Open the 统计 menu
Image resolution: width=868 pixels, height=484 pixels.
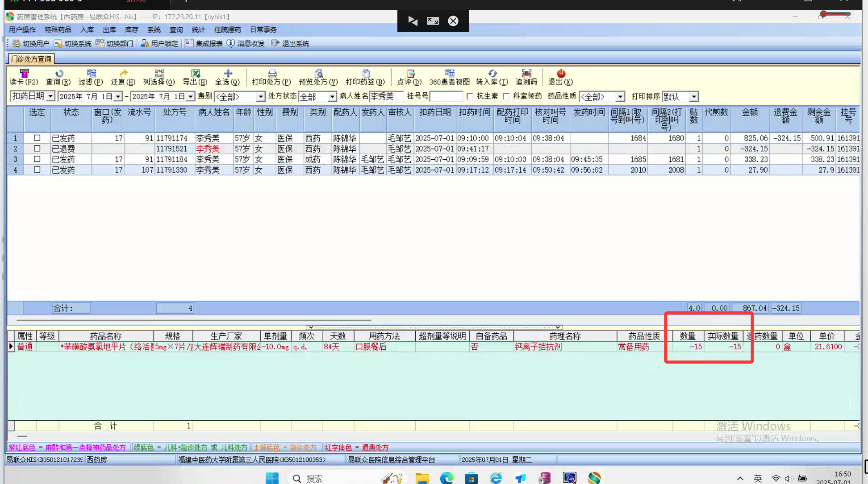(x=198, y=29)
